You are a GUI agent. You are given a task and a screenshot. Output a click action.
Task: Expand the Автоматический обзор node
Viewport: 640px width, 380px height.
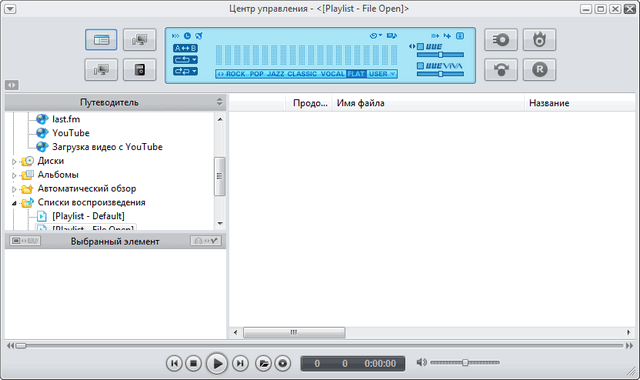tap(14, 189)
